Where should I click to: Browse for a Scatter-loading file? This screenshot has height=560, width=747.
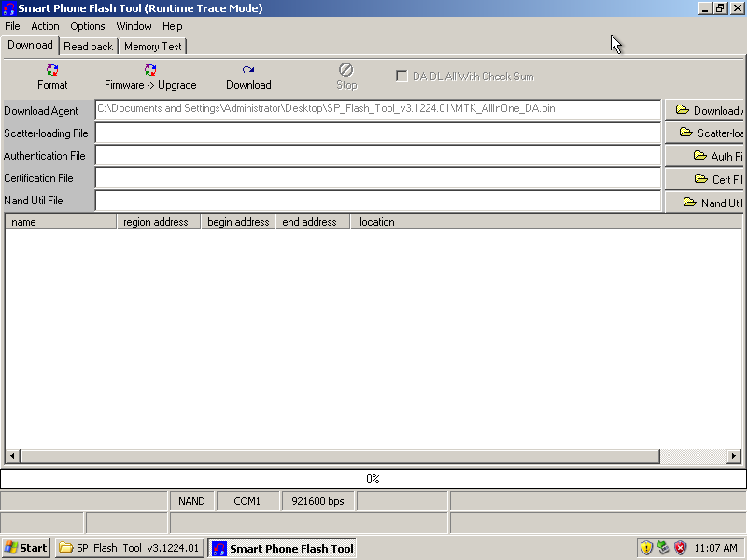(706, 133)
